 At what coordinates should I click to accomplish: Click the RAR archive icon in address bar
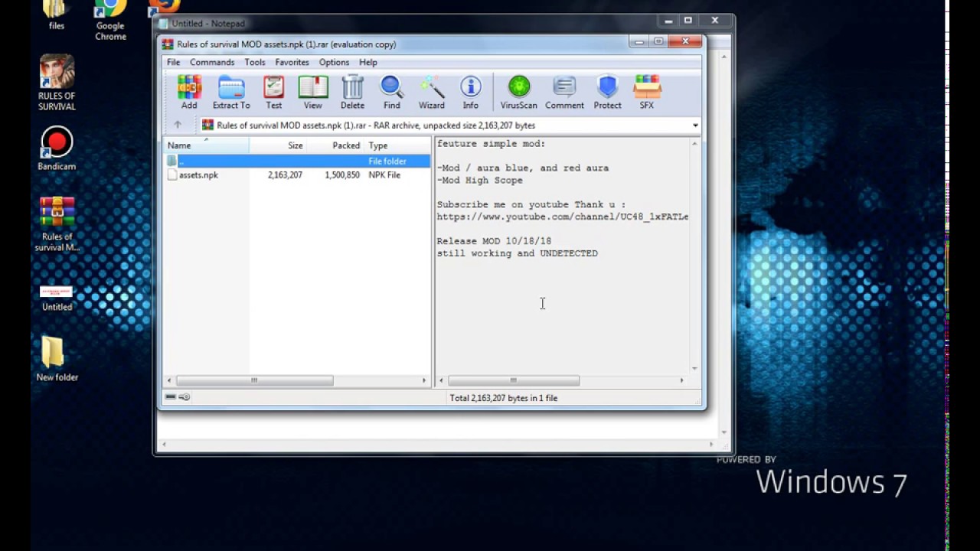pos(207,125)
